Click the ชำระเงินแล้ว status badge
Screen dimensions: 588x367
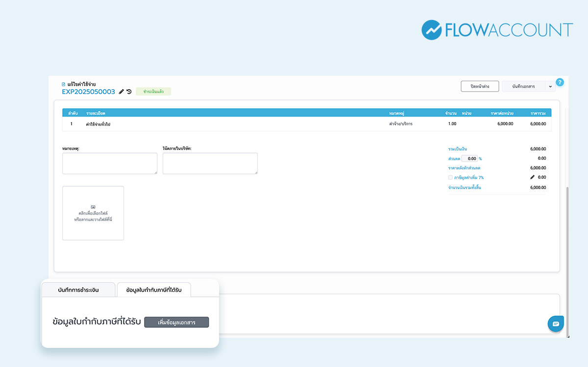click(x=153, y=92)
